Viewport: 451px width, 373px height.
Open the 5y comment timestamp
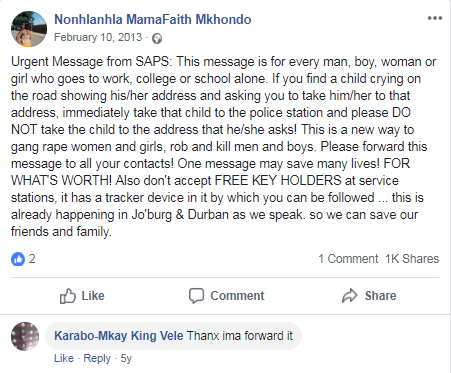[x=126, y=358]
